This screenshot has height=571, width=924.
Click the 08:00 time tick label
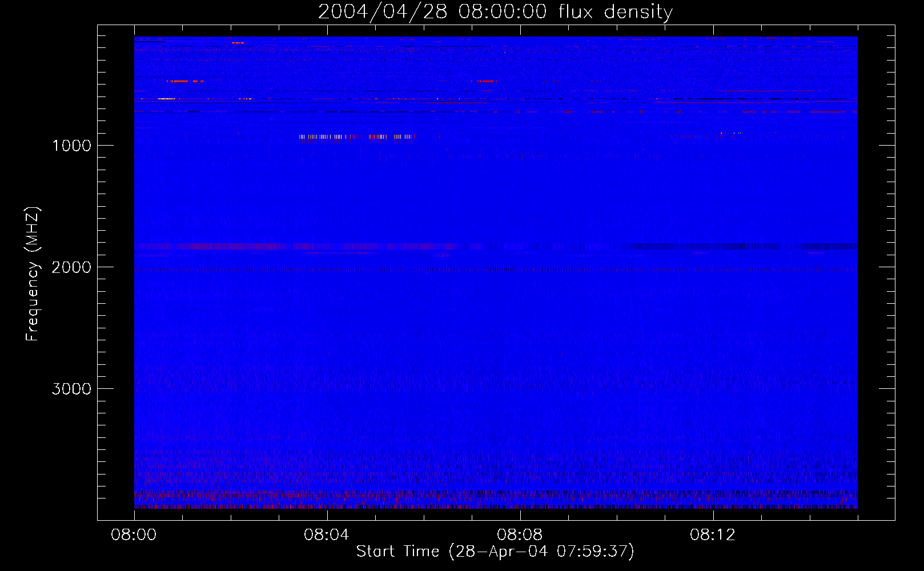pyautogui.click(x=134, y=535)
